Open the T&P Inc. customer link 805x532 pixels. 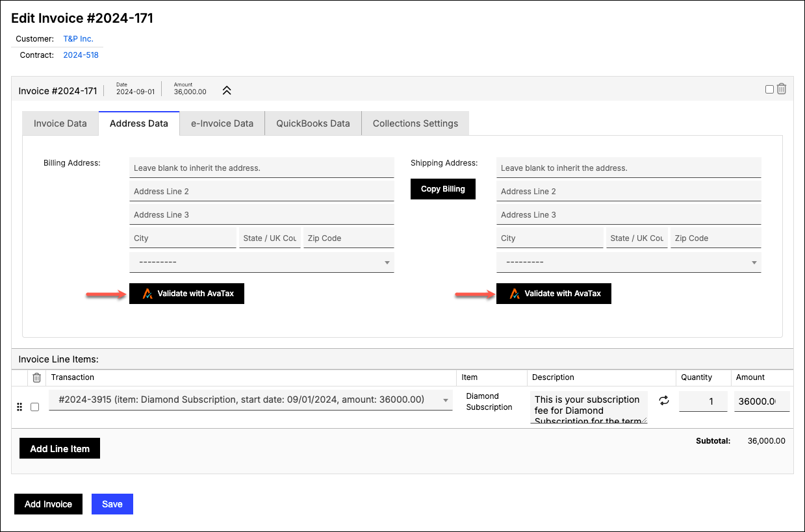[79, 39]
